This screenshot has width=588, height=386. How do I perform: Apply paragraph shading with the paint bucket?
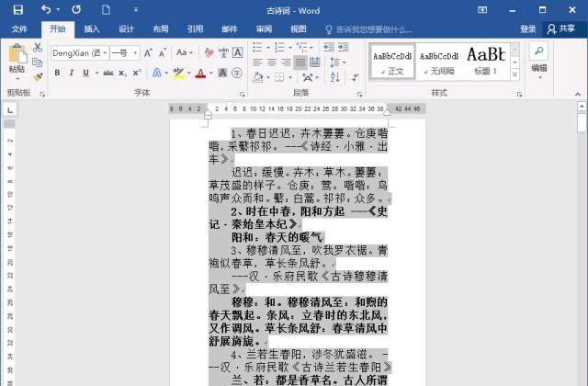click(258, 77)
